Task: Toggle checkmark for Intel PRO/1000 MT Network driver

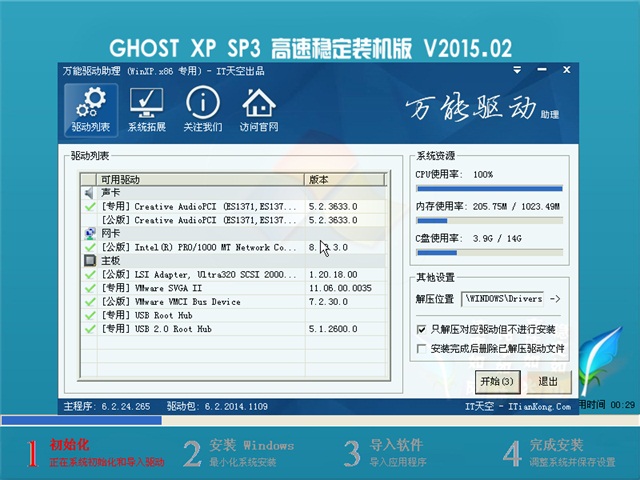Action: point(90,247)
